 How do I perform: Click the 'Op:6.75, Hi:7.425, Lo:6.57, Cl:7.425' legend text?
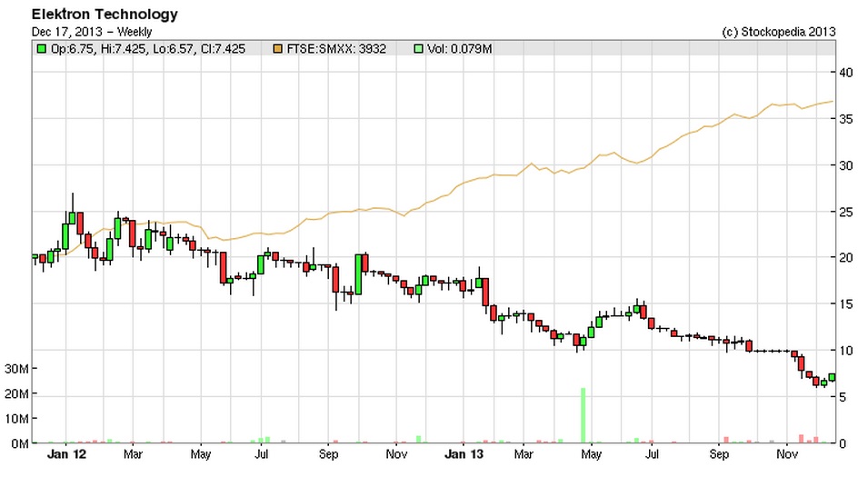tap(148, 49)
